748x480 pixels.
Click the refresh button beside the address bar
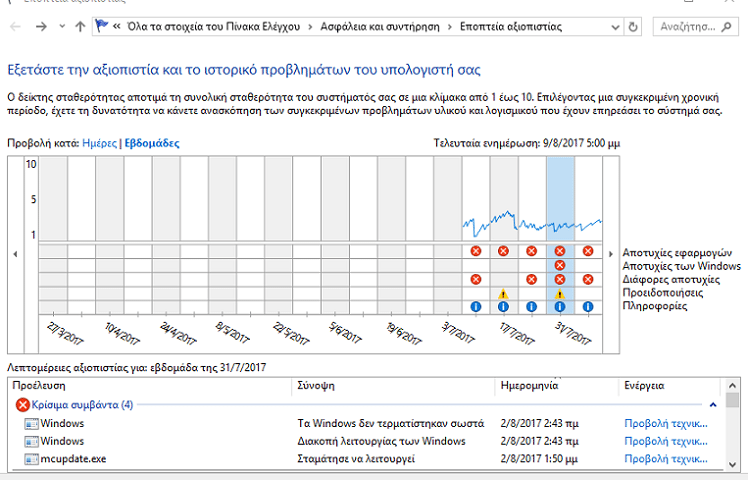click(634, 26)
